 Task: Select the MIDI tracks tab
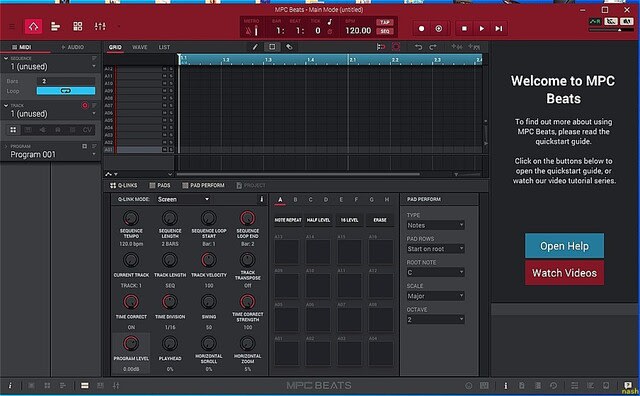coord(22,47)
